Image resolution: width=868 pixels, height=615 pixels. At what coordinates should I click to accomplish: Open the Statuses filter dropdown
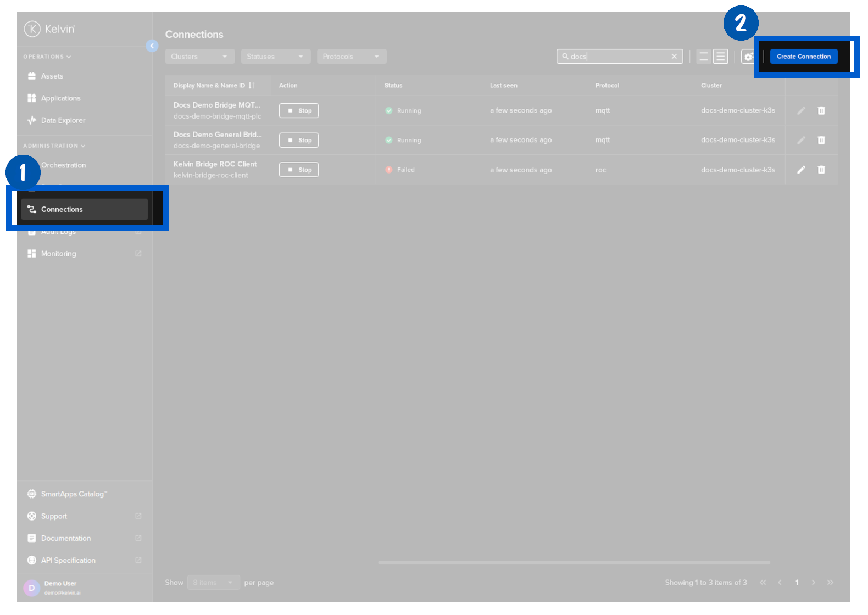(275, 57)
